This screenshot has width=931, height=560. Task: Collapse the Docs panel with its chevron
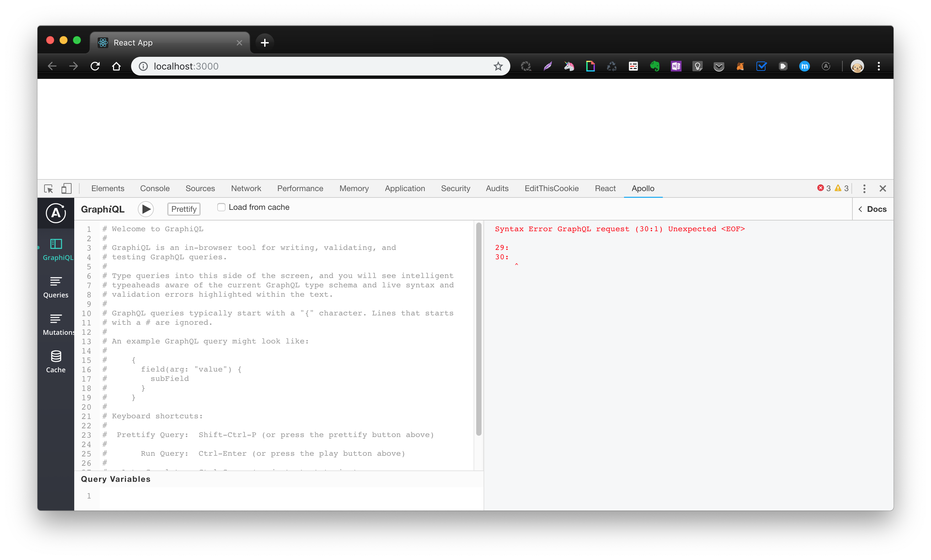tap(860, 209)
